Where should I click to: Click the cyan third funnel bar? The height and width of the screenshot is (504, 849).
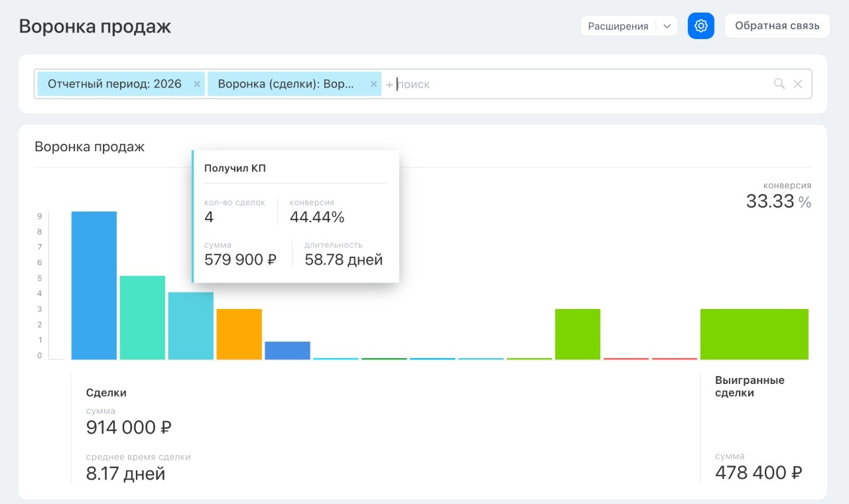tap(191, 326)
